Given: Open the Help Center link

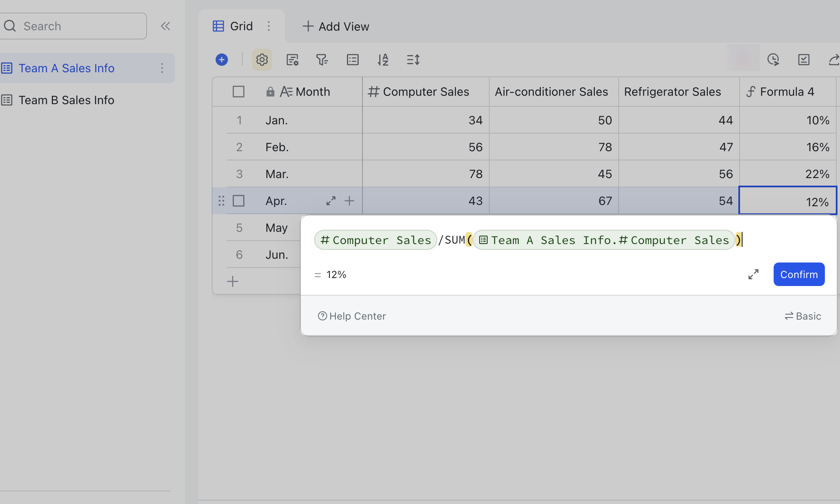Looking at the screenshot, I should click(352, 316).
